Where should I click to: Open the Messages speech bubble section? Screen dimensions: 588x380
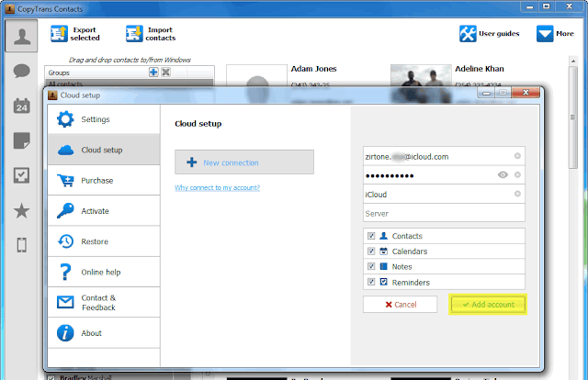[21, 71]
